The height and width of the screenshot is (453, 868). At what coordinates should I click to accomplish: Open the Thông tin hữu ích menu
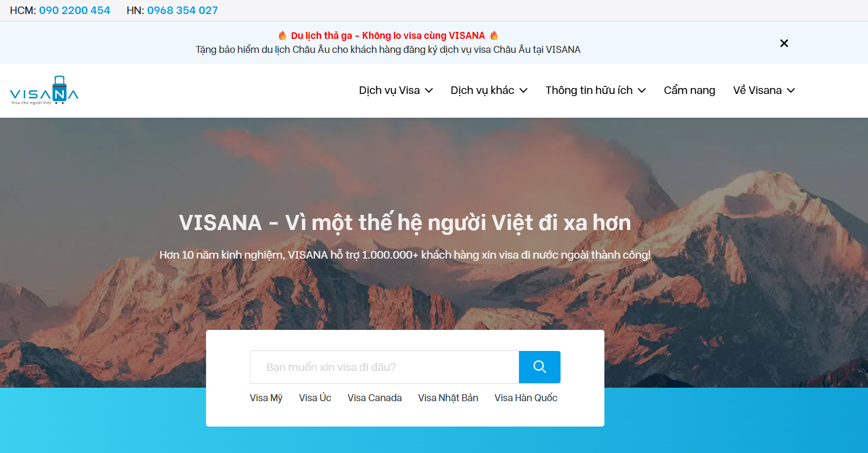click(589, 90)
